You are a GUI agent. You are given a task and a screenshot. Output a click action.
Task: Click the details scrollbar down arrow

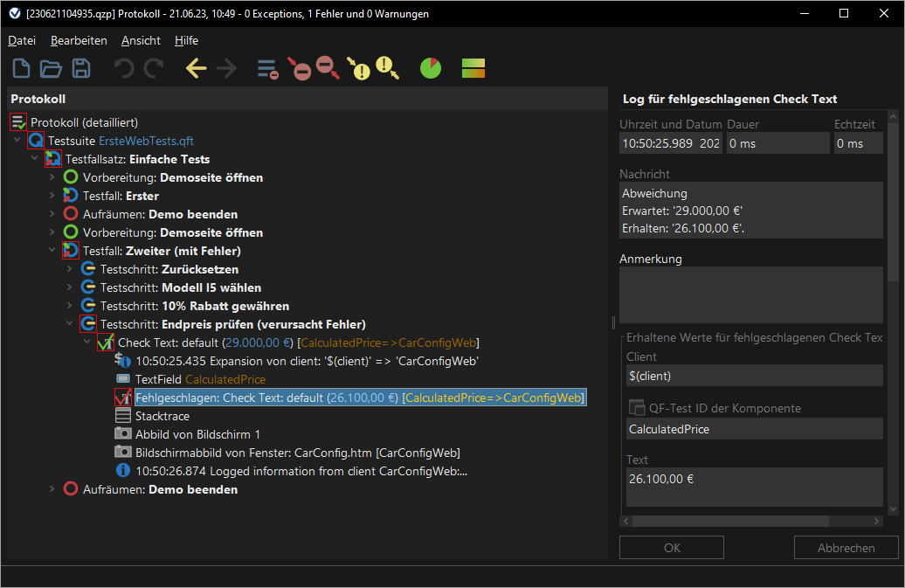coord(893,509)
